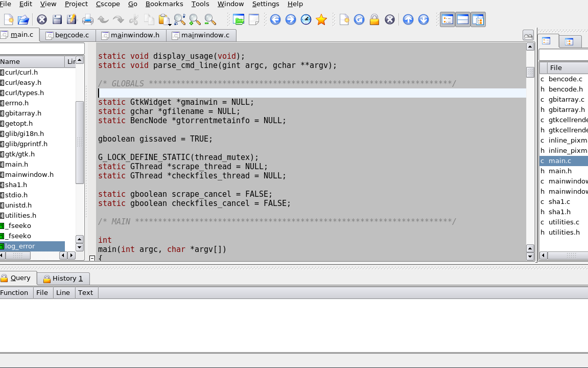Open the Settings menu
588x368 pixels.
[x=266, y=4]
